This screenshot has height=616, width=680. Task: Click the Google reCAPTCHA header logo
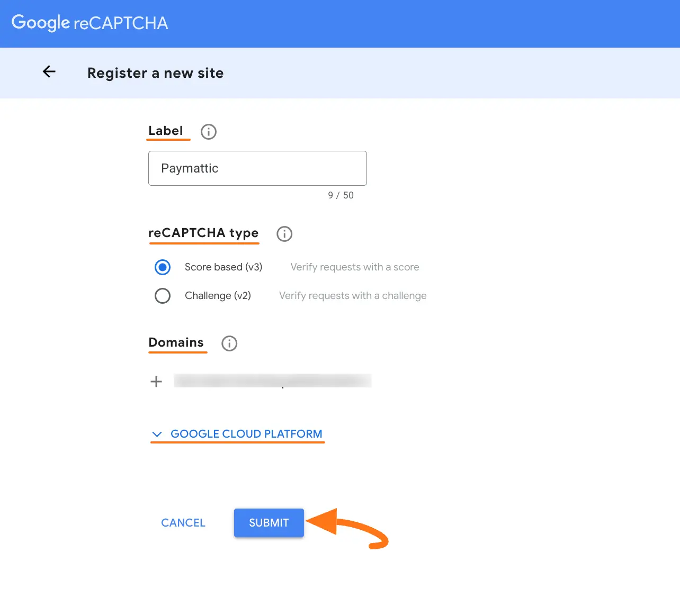(89, 22)
